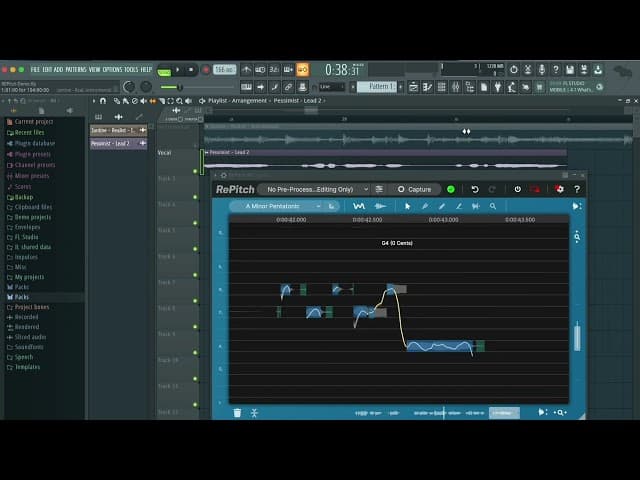Click the green macOS zoom window button
The height and width of the screenshot is (480, 640).
pos(22,70)
